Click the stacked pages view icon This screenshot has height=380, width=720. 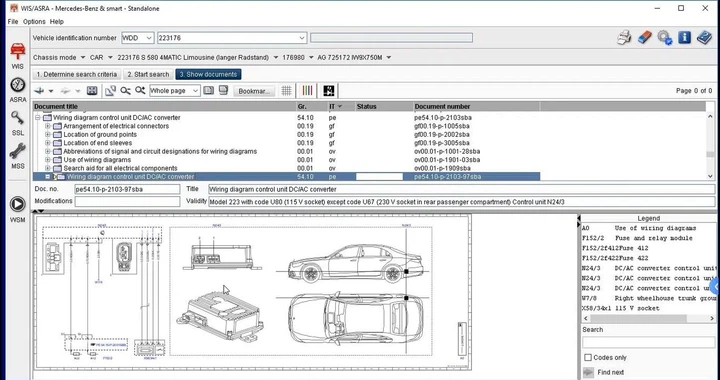coord(224,91)
